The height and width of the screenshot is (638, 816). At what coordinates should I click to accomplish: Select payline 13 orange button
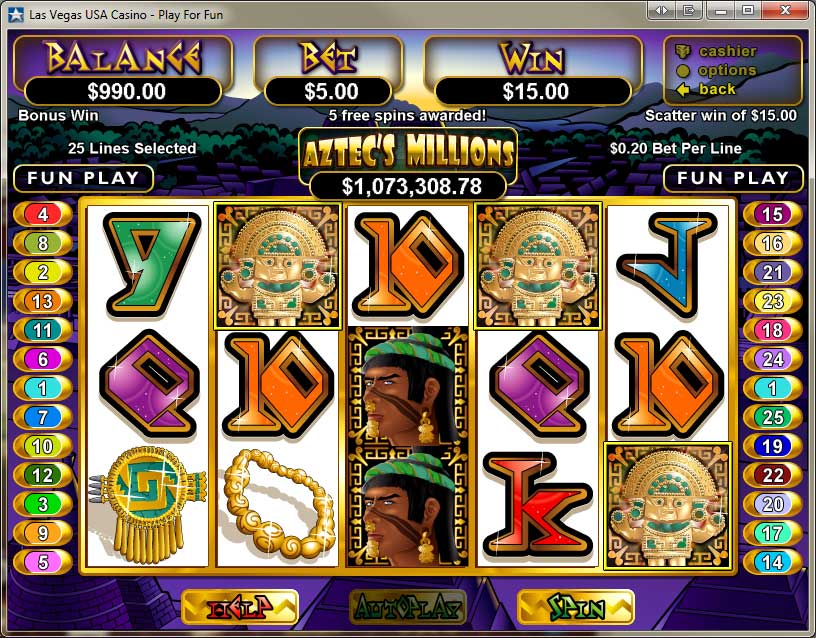43,301
